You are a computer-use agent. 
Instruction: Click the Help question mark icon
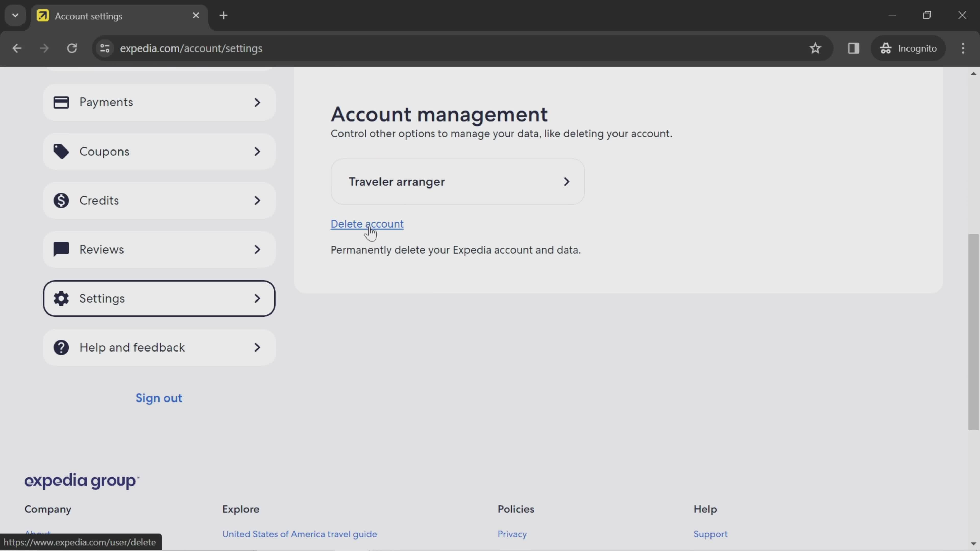click(61, 347)
